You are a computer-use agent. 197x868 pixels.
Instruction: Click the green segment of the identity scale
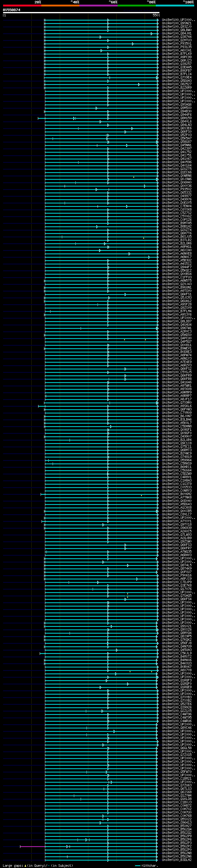[x=137, y=6]
